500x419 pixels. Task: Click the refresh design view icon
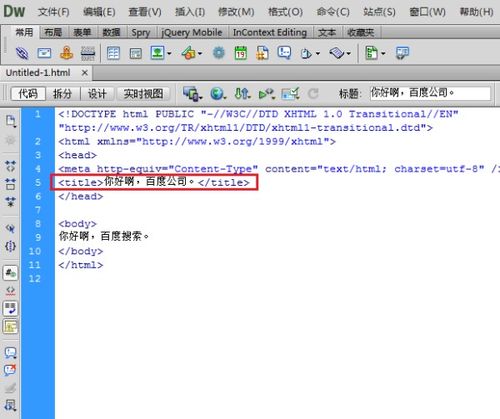click(313, 94)
